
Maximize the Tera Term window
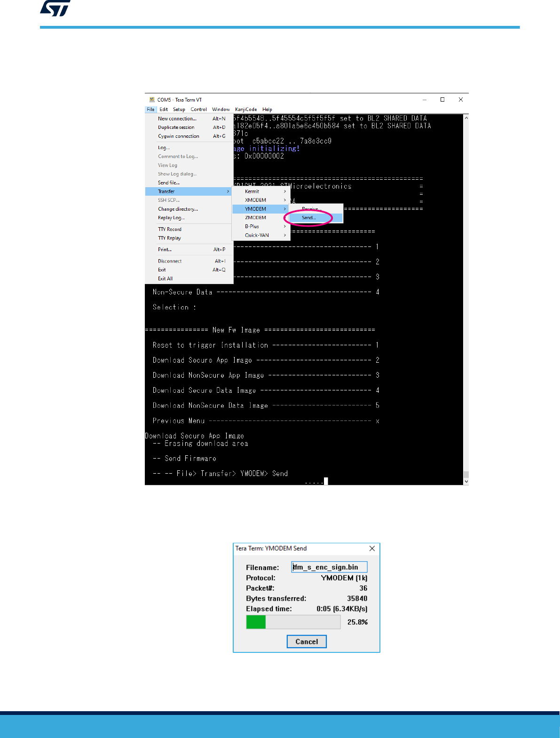coord(442,100)
